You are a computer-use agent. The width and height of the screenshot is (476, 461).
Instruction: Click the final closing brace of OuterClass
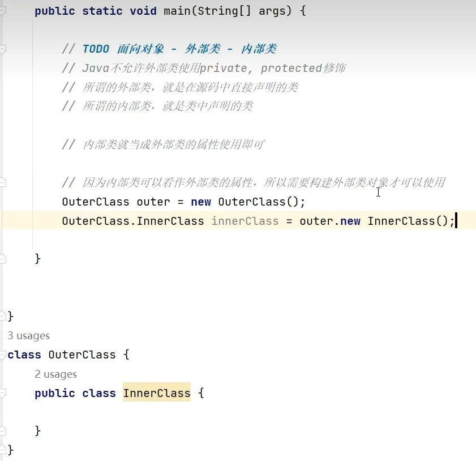pos(10,450)
